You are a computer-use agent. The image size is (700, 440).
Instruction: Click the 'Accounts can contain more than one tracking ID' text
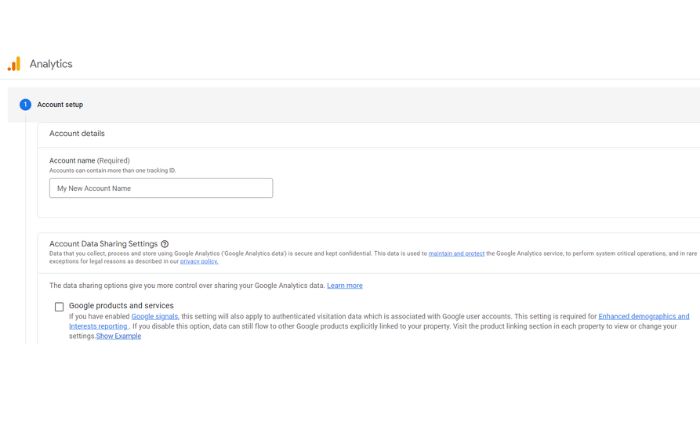[112, 170]
